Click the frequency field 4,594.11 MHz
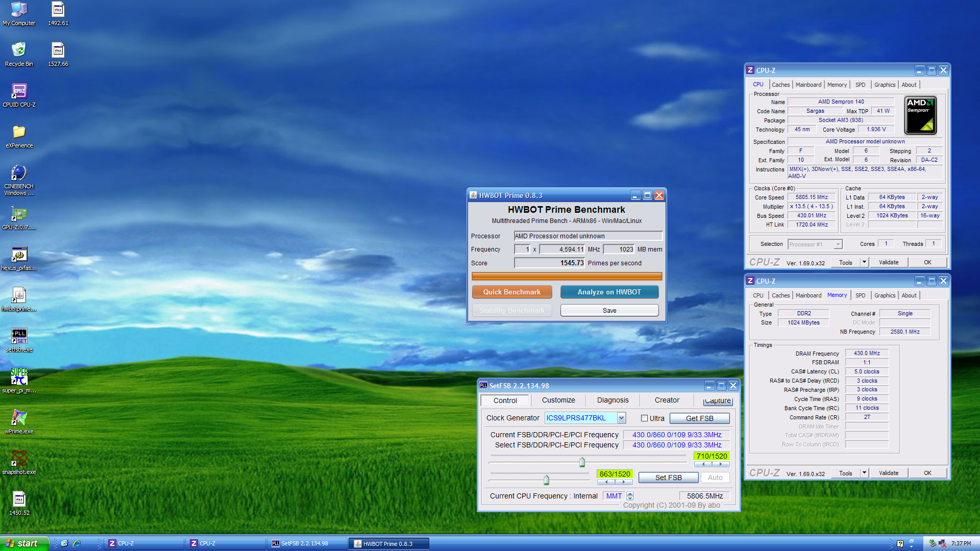 (x=562, y=249)
